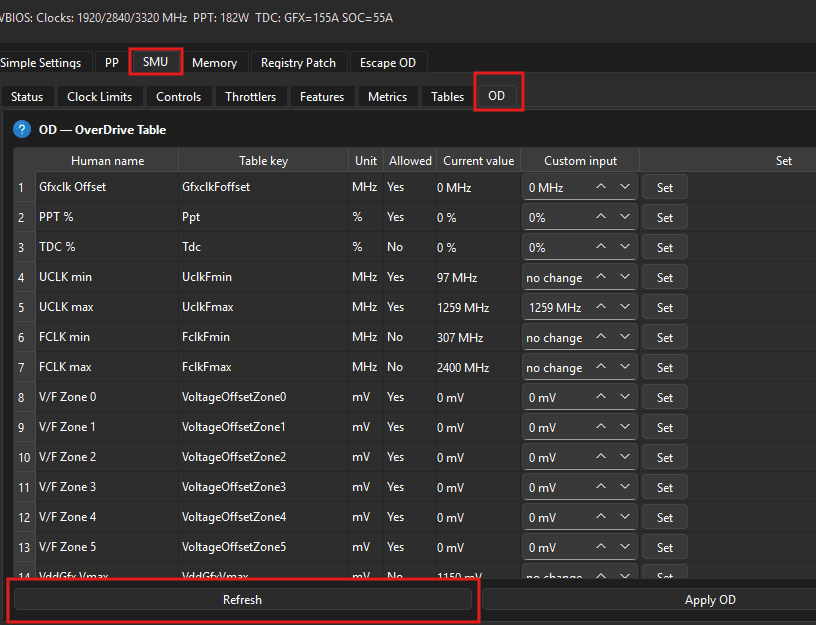Open the Memory tab
The image size is (816, 625).
click(x=214, y=63)
